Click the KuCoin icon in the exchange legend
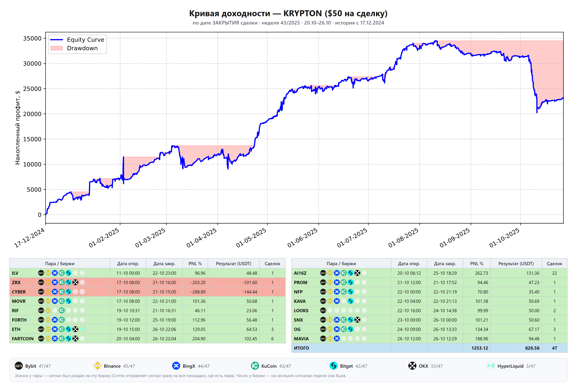Screen dimensions: 577x392 pyautogui.click(x=255, y=366)
